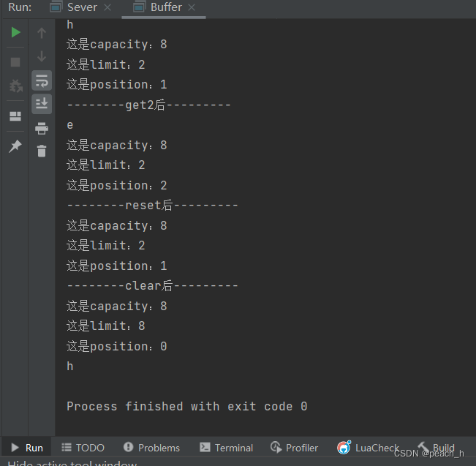Clear console output with the trash icon
The height and width of the screenshot is (466, 476).
pyautogui.click(x=42, y=151)
